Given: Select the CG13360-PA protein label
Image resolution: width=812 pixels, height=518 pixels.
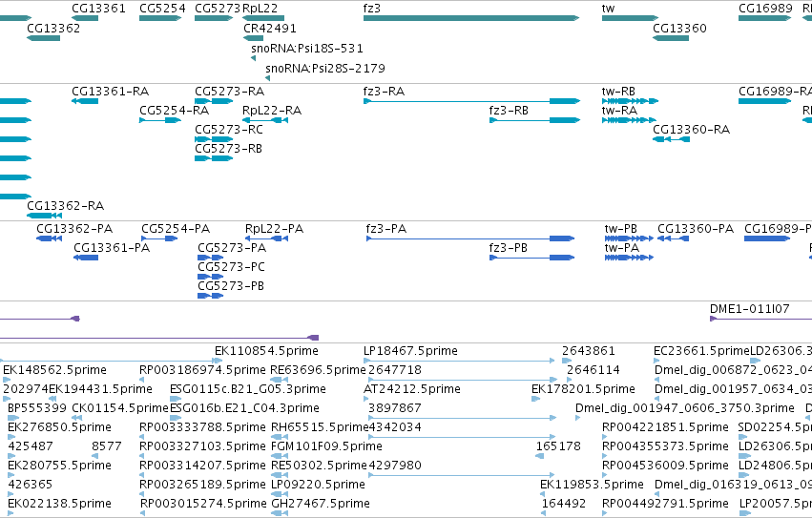Looking at the screenshot, I should pos(696,228).
